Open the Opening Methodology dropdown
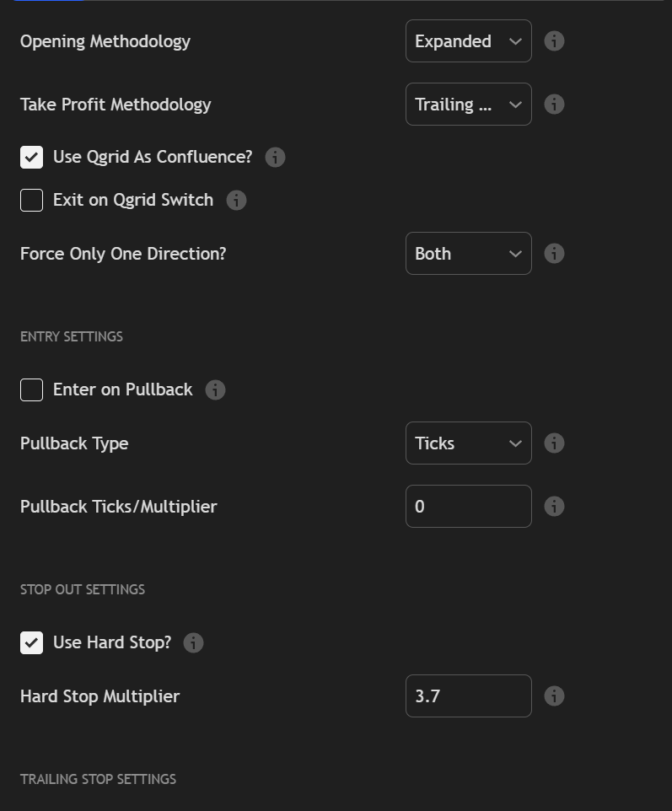Image resolution: width=672 pixels, height=811 pixels. [468, 41]
